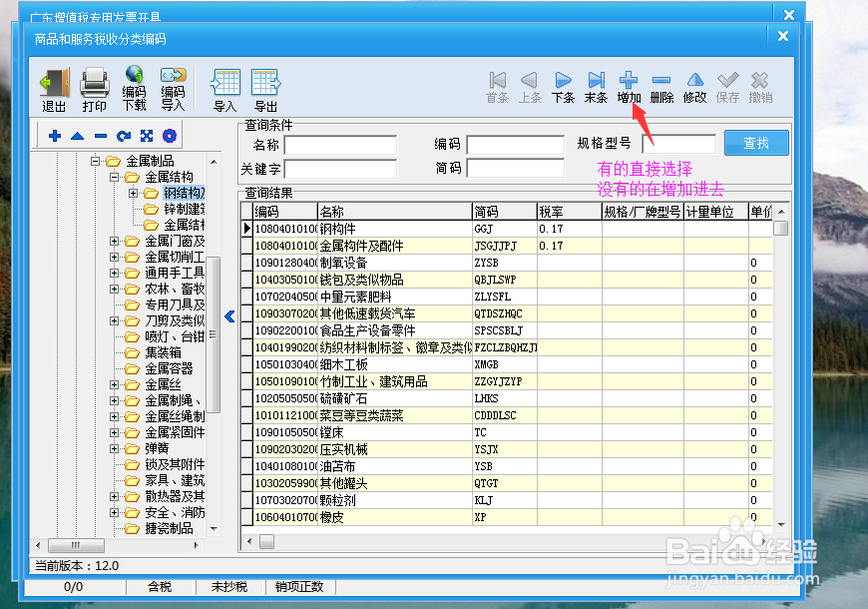Click the 导入 table import icon
The width and height of the screenshot is (868, 609).
[225, 83]
